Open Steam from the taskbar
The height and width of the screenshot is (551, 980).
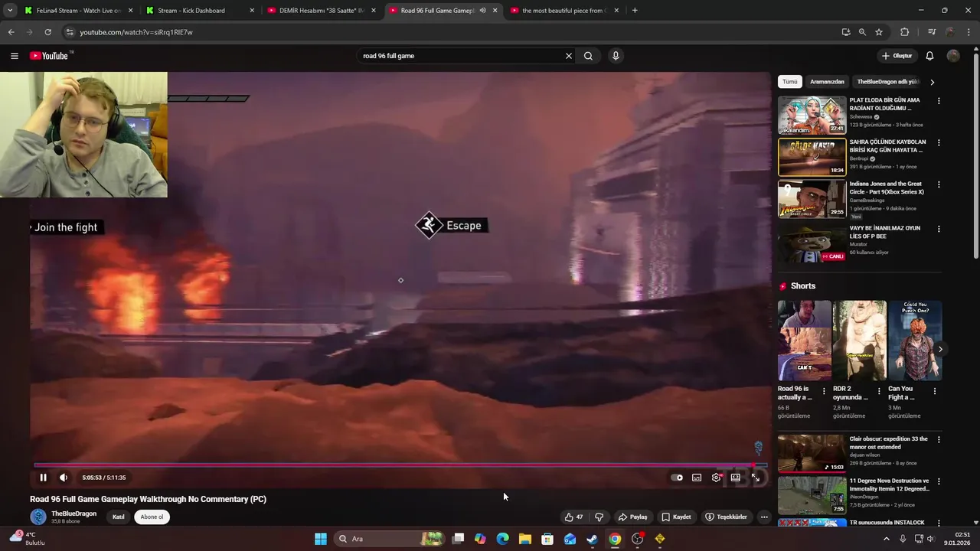592,539
